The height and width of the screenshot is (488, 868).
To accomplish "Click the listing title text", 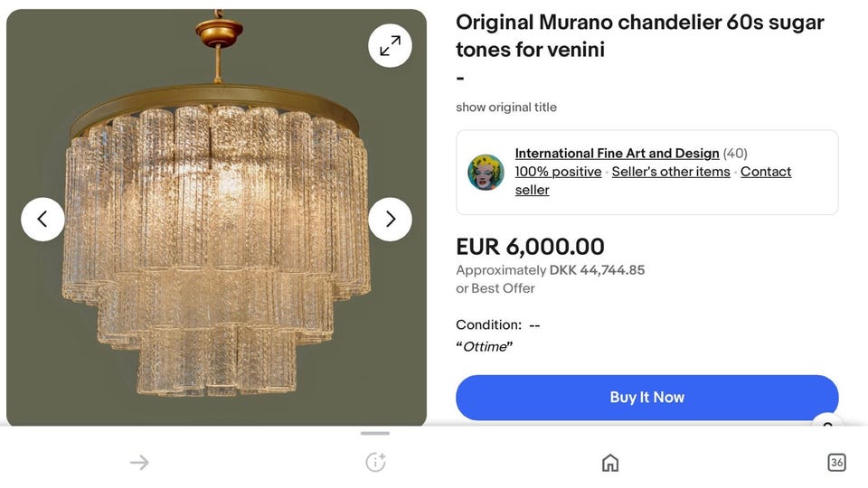I will click(639, 36).
